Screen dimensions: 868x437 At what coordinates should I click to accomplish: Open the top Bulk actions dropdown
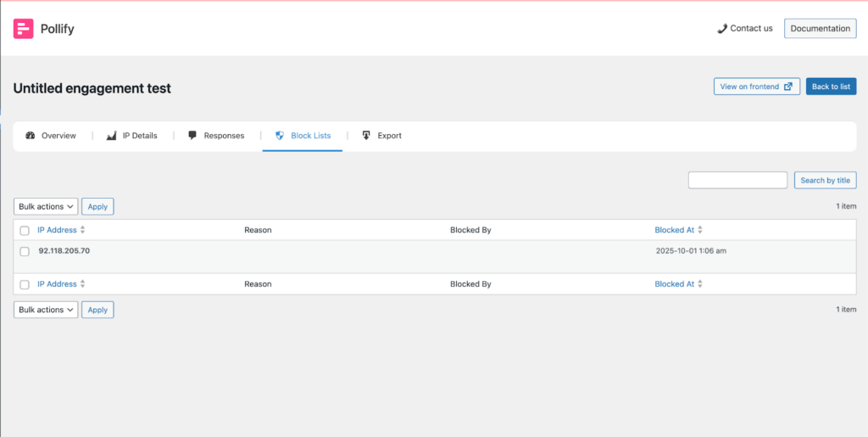pos(46,206)
